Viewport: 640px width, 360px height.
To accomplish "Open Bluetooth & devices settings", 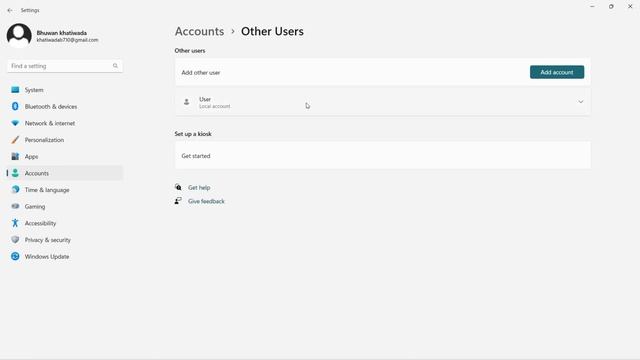I will (x=64, y=107).
